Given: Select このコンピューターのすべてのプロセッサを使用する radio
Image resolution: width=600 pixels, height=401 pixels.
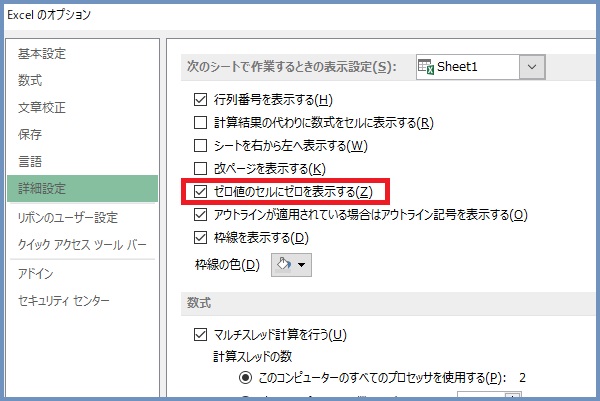Looking at the screenshot, I should click(245, 378).
